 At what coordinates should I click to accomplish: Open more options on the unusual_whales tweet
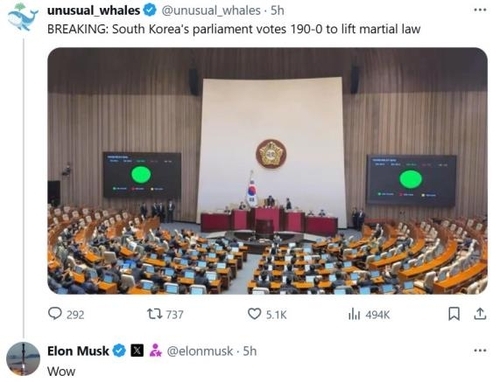480,10
